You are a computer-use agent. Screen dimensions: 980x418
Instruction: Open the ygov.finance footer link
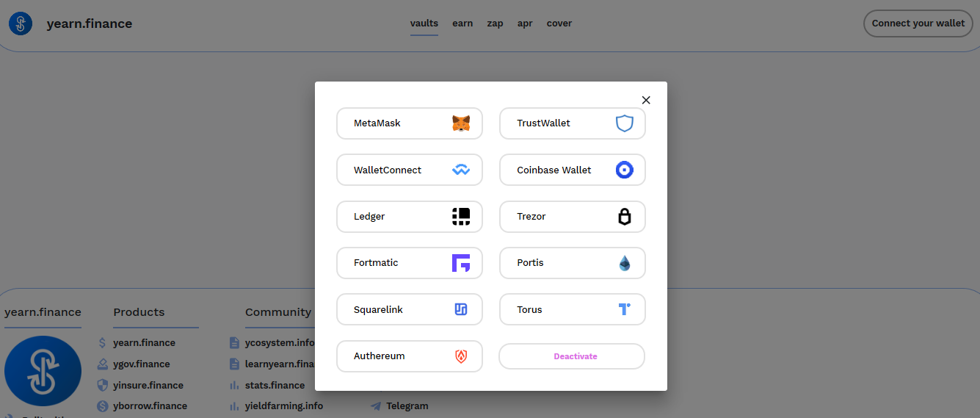click(141, 364)
